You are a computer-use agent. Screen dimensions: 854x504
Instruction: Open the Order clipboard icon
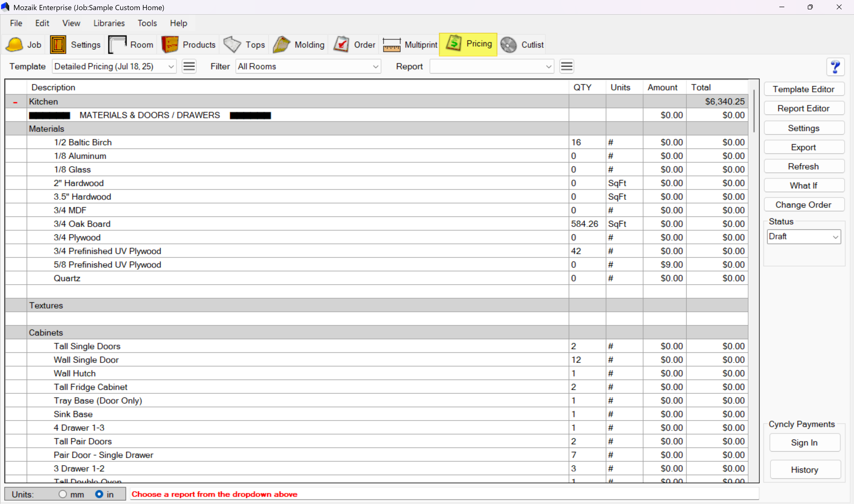[x=341, y=44]
